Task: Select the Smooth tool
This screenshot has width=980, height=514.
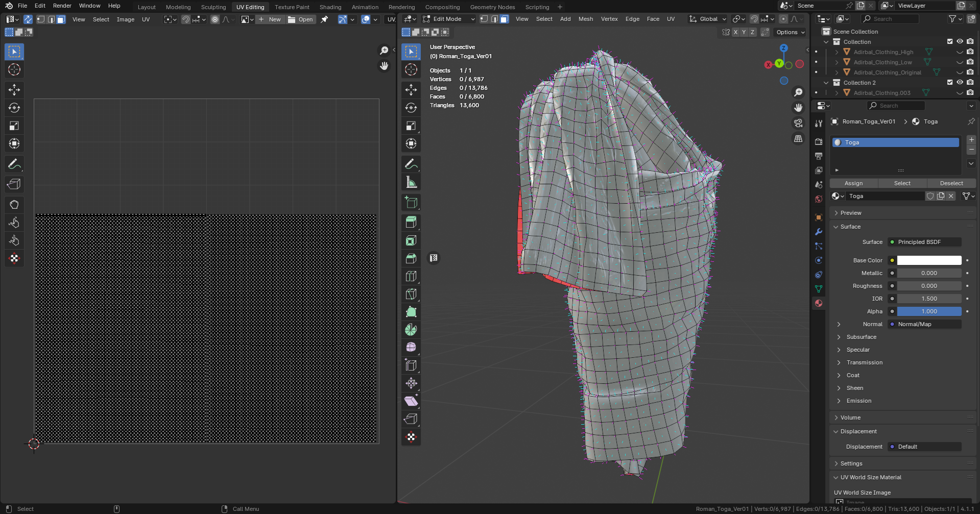Action: [411, 348]
